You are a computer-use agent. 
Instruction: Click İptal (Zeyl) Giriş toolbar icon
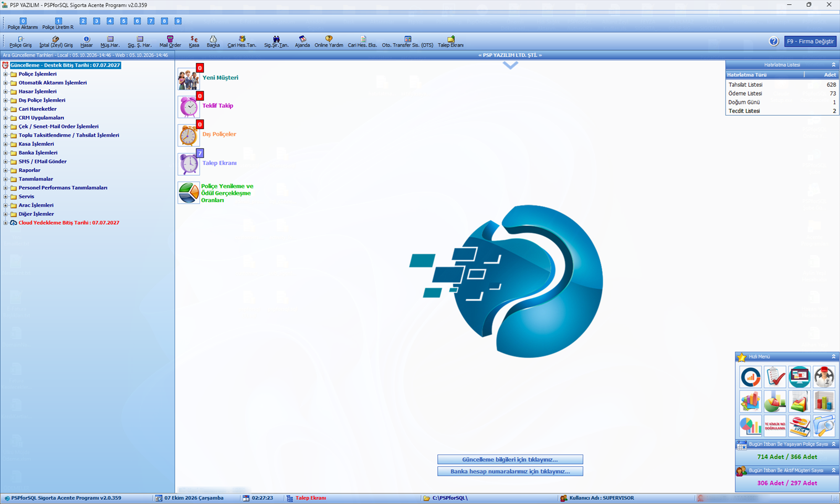56,41
